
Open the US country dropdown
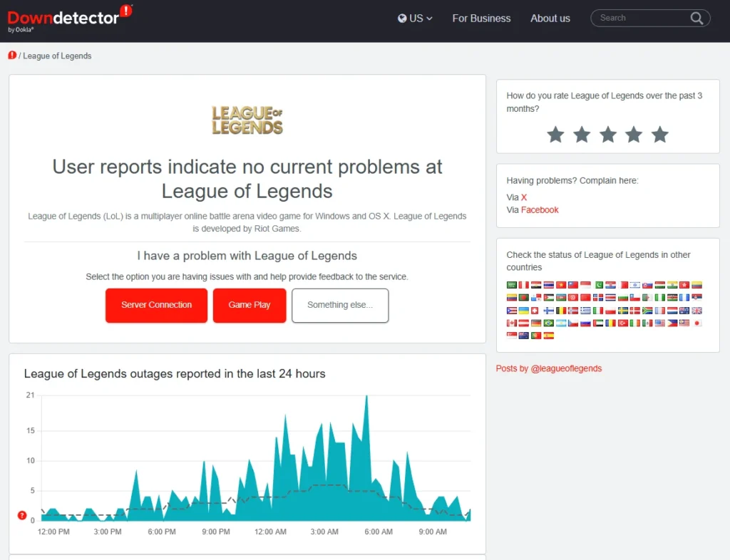point(415,19)
